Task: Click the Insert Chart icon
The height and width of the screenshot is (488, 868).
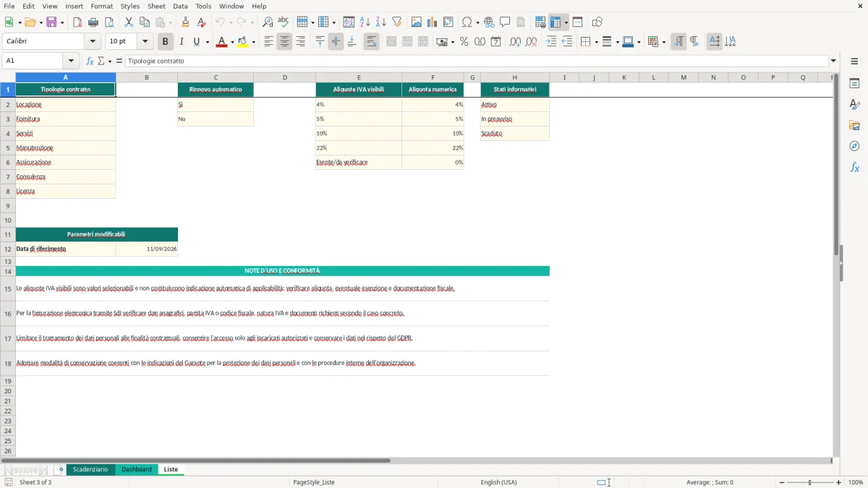Action: [433, 22]
